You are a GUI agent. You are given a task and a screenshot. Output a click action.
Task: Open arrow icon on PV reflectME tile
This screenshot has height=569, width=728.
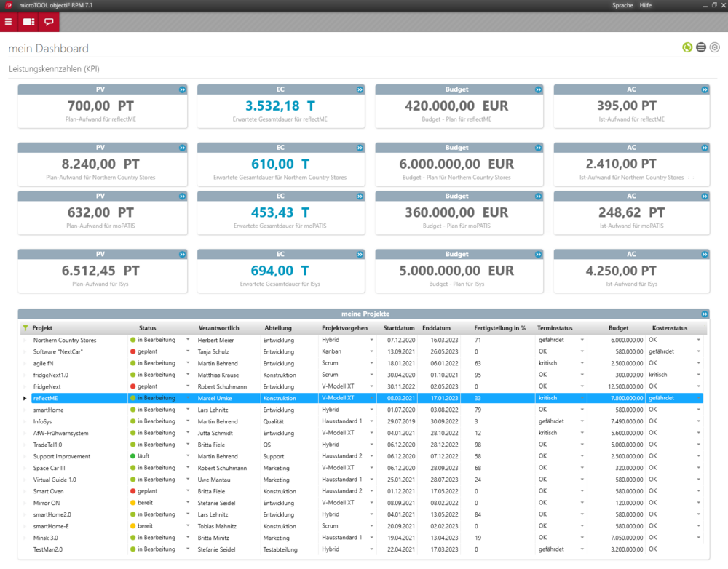pos(182,89)
